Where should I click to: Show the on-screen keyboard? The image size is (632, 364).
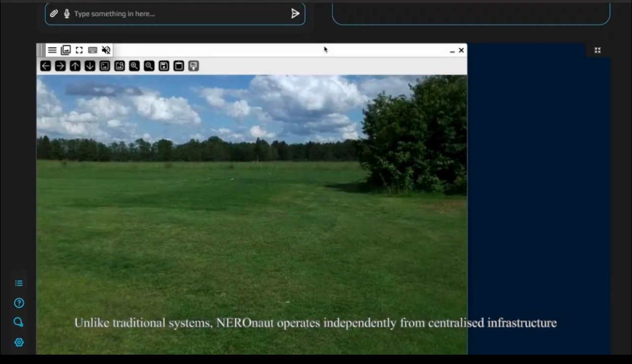(x=93, y=50)
